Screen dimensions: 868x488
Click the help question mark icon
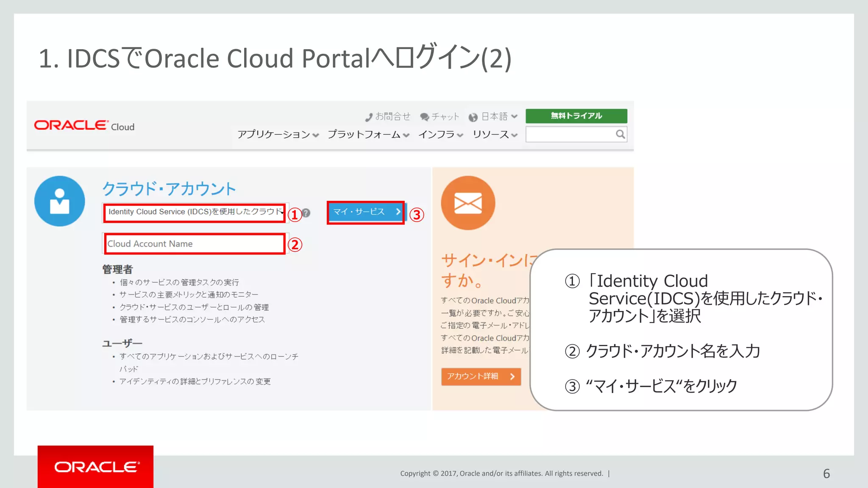pos(306,213)
